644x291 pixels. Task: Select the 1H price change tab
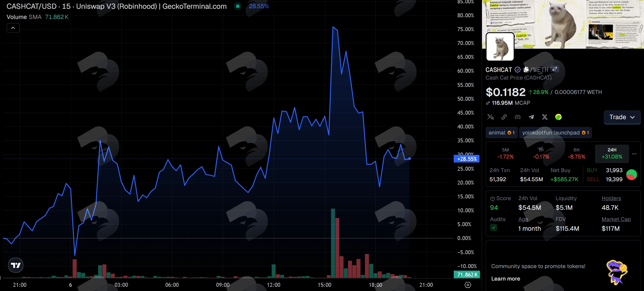tap(541, 153)
